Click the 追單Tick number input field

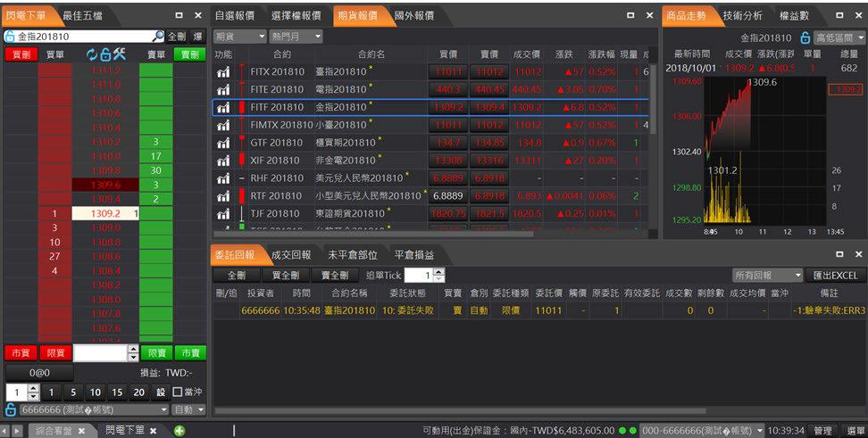tap(418, 276)
